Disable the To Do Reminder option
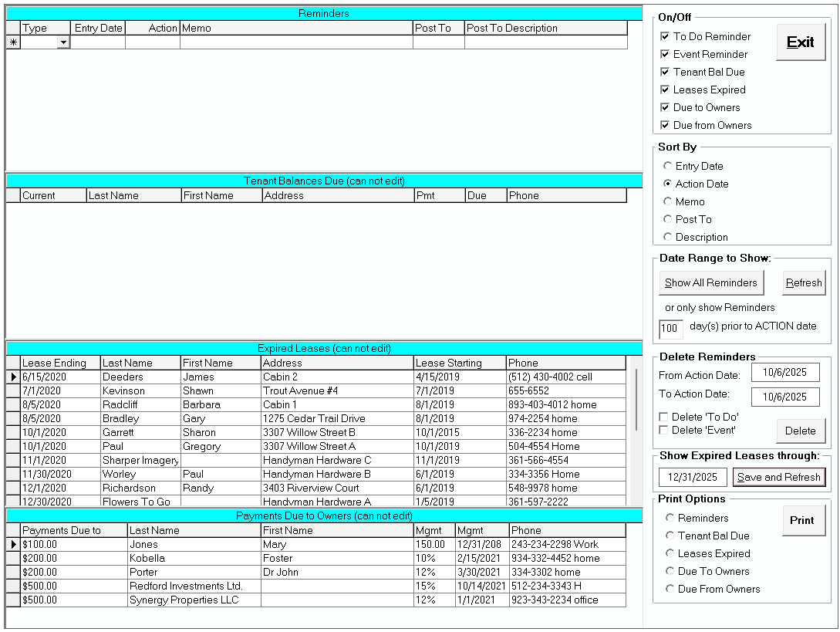 (663, 36)
